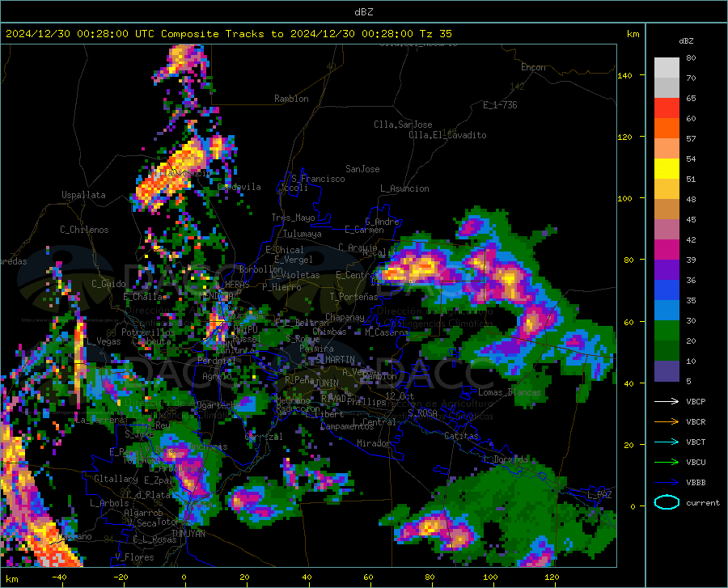
Task: Click the 'Encon' map label
Action: click(x=533, y=67)
